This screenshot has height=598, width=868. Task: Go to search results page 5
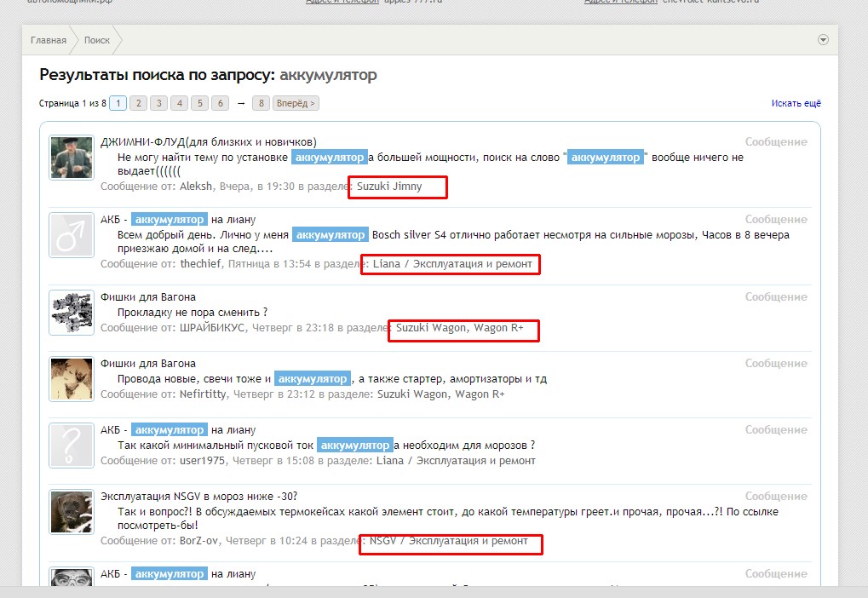point(200,103)
